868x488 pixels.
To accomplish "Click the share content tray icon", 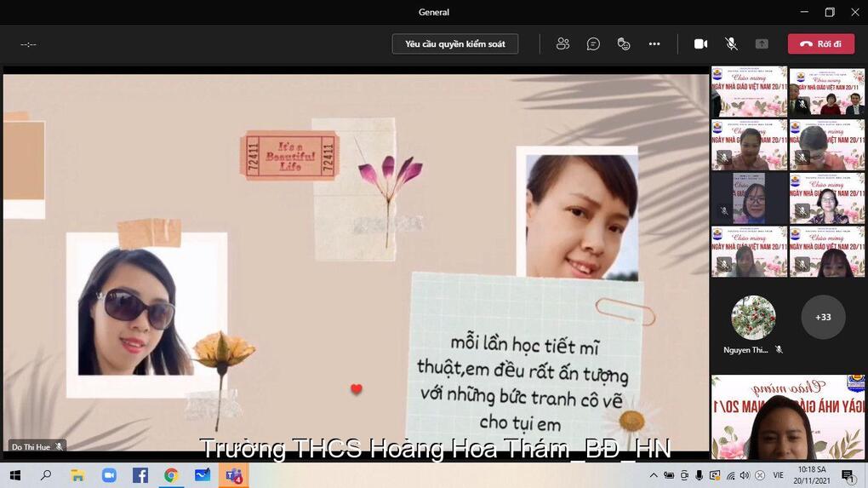I will 762,43.
